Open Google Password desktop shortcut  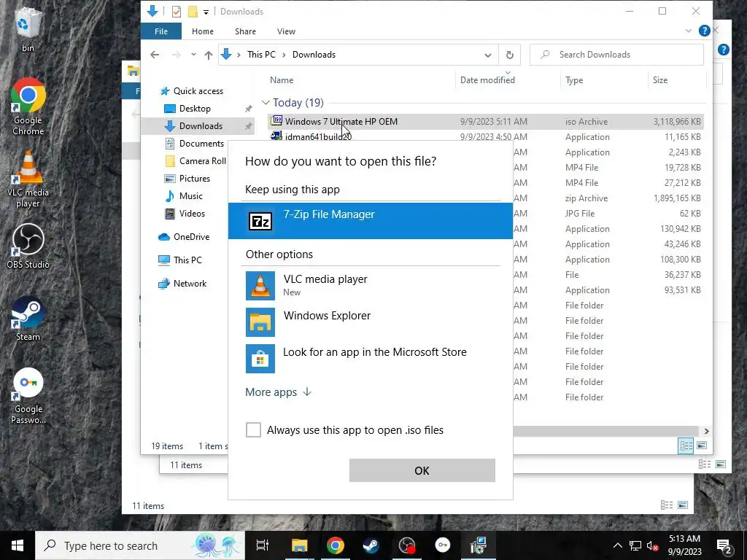(28, 396)
